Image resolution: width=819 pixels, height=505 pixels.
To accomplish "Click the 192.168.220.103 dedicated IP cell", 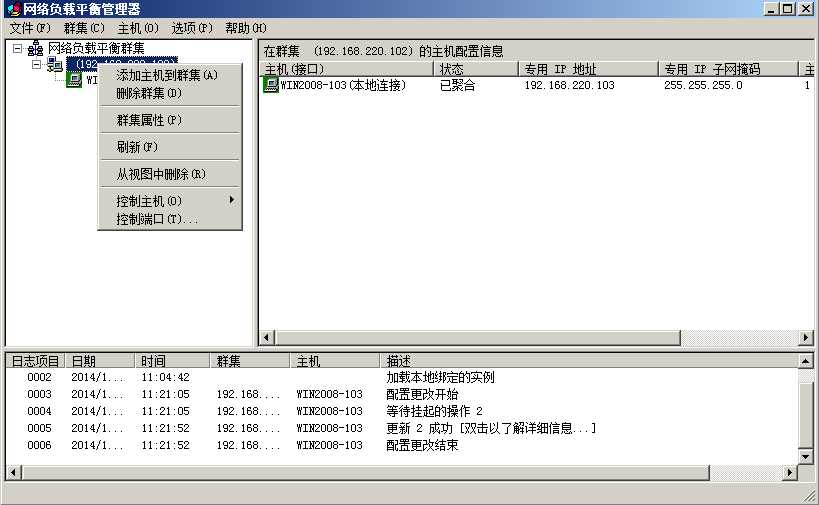I will pyautogui.click(x=569, y=85).
